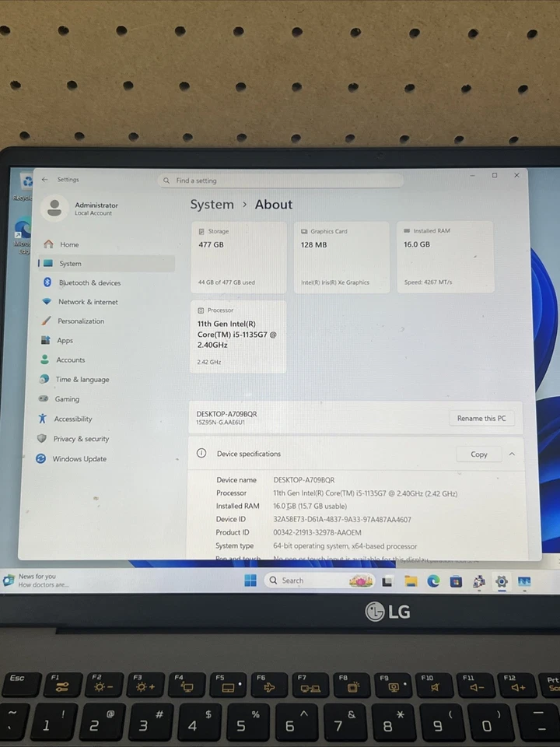Click the Time & language globe icon
Viewport: 560px width, 747px height.
click(44, 379)
